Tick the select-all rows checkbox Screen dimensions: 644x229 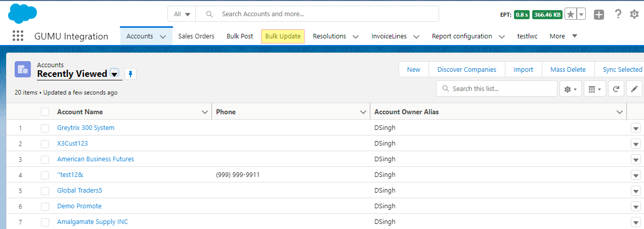[x=46, y=112]
